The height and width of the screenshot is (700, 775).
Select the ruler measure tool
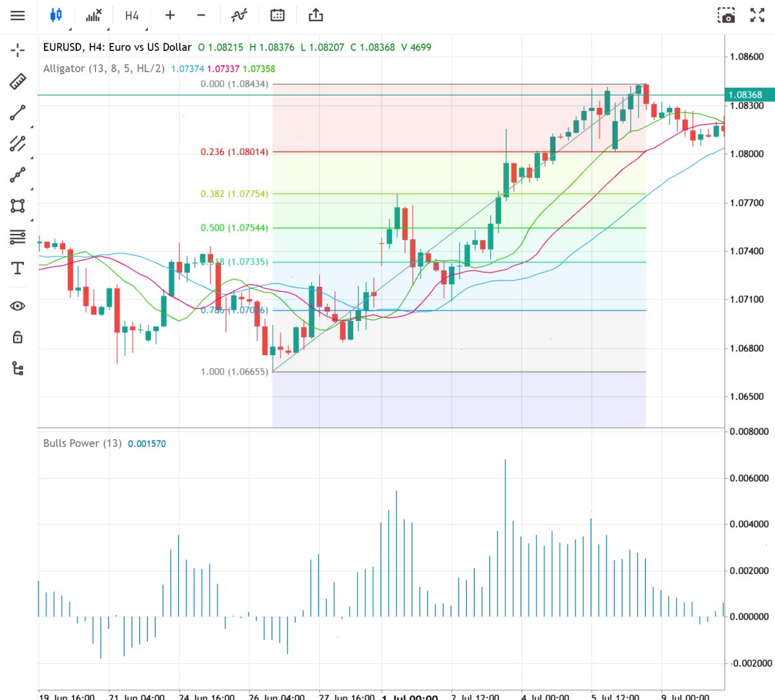click(x=17, y=81)
